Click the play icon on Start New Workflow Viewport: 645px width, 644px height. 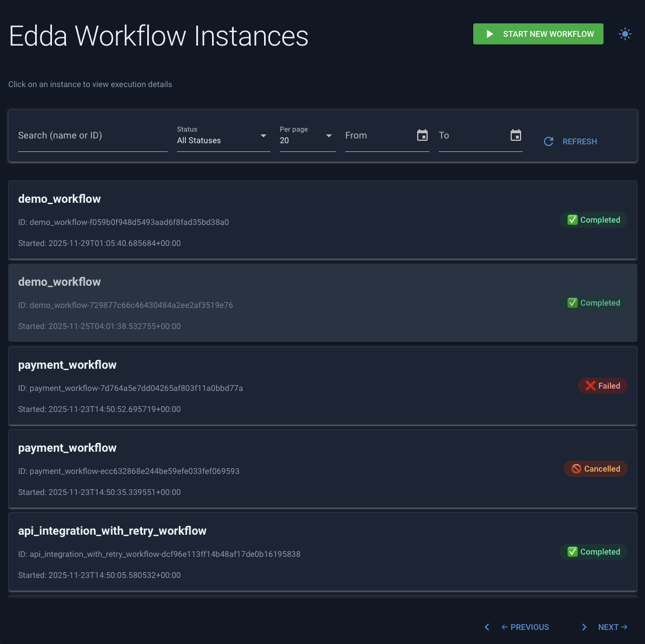coord(490,34)
